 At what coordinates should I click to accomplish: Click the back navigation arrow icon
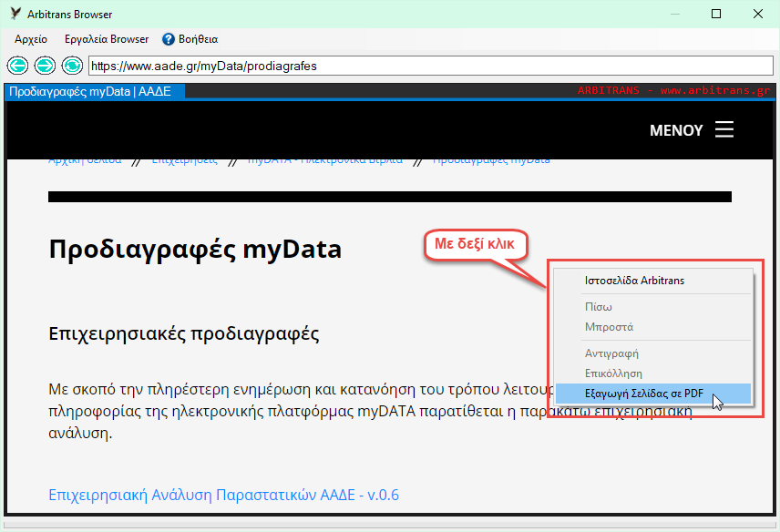click(x=18, y=66)
